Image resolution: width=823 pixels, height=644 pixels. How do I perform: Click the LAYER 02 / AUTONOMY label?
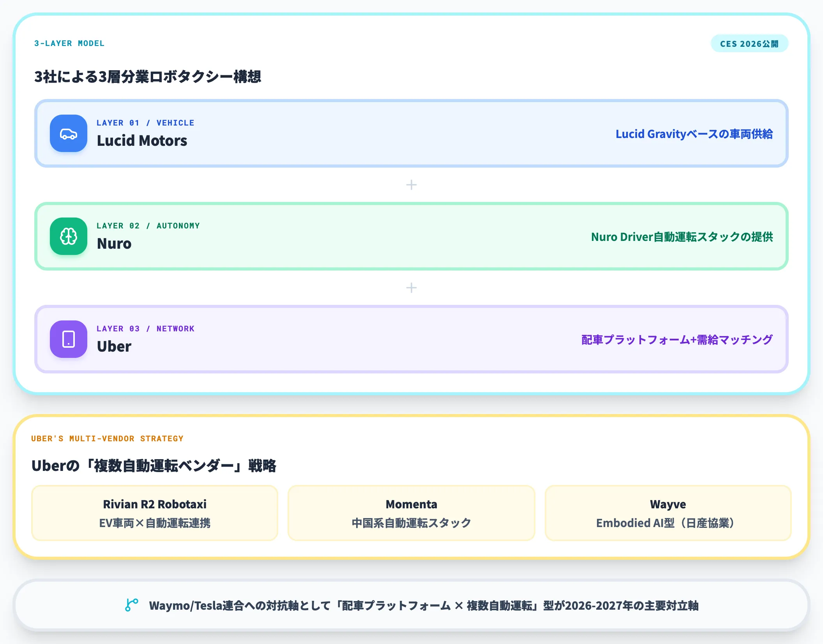tap(148, 226)
